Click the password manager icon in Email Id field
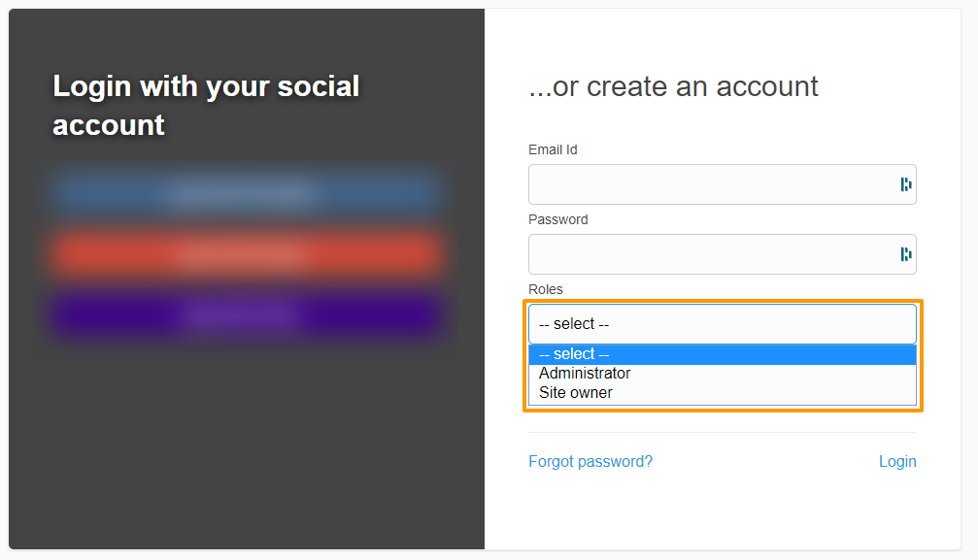 pos(905,184)
